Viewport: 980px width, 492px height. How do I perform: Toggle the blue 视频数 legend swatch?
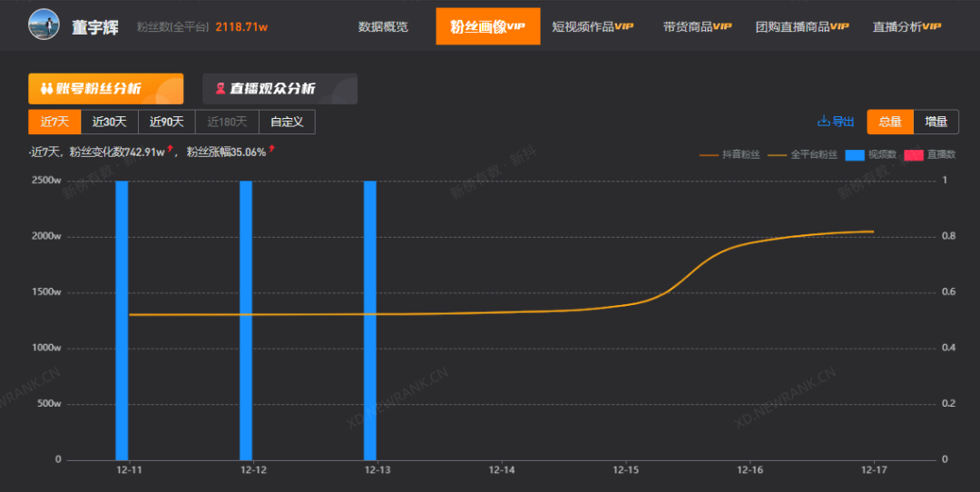click(x=856, y=155)
